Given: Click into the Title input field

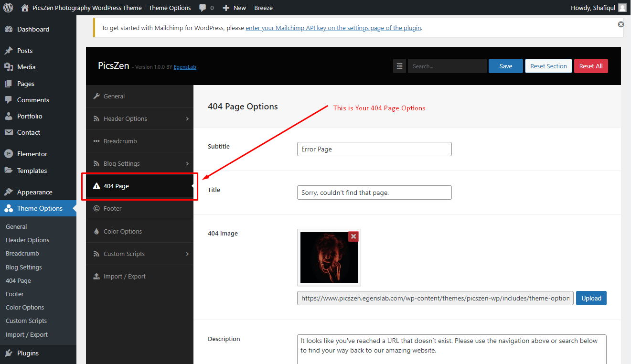Looking at the screenshot, I should tap(374, 193).
